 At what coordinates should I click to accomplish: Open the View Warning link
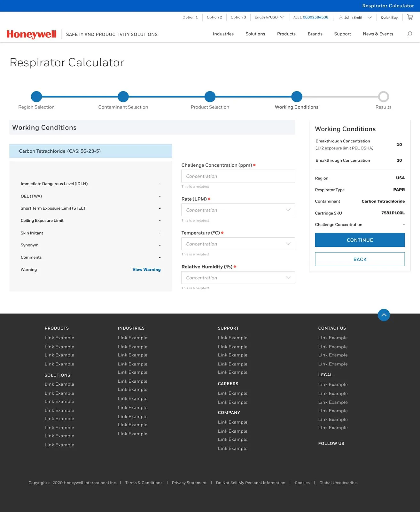[146, 269]
